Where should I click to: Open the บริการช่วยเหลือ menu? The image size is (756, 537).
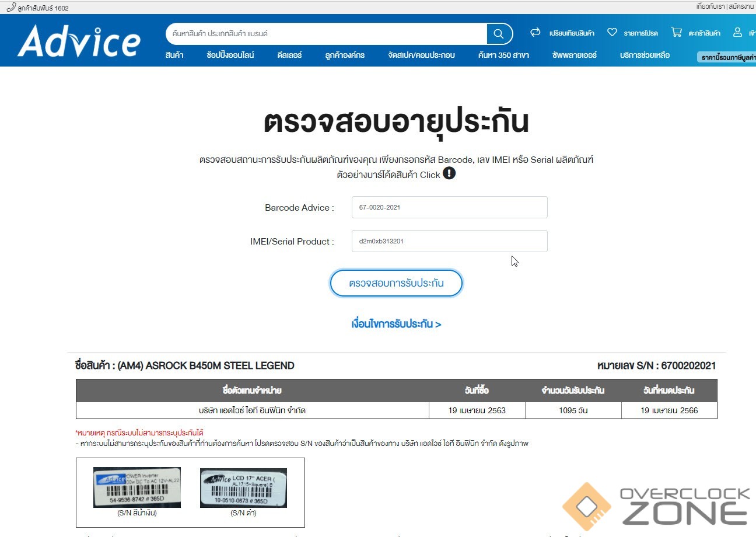click(645, 55)
